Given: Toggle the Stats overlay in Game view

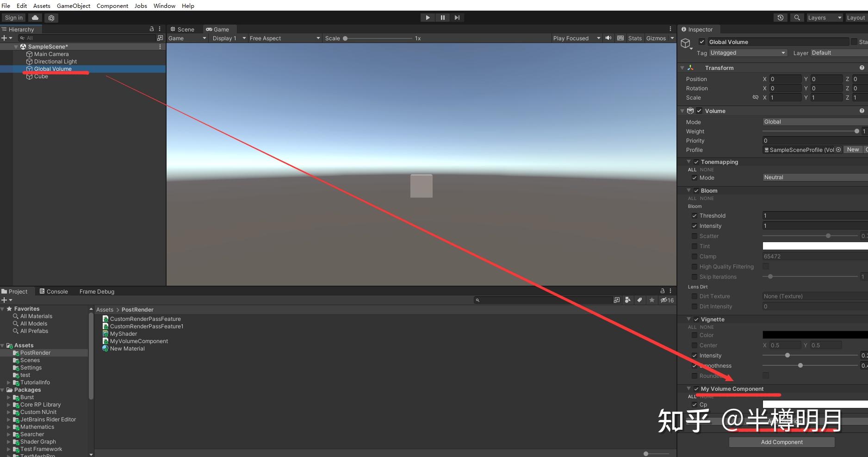Looking at the screenshot, I should [x=634, y=38].
